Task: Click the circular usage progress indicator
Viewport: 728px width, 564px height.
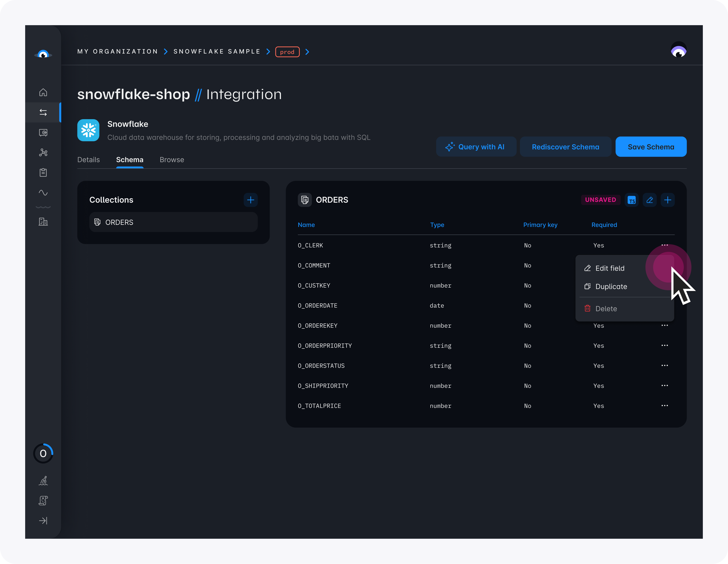Action: [43, 453]
